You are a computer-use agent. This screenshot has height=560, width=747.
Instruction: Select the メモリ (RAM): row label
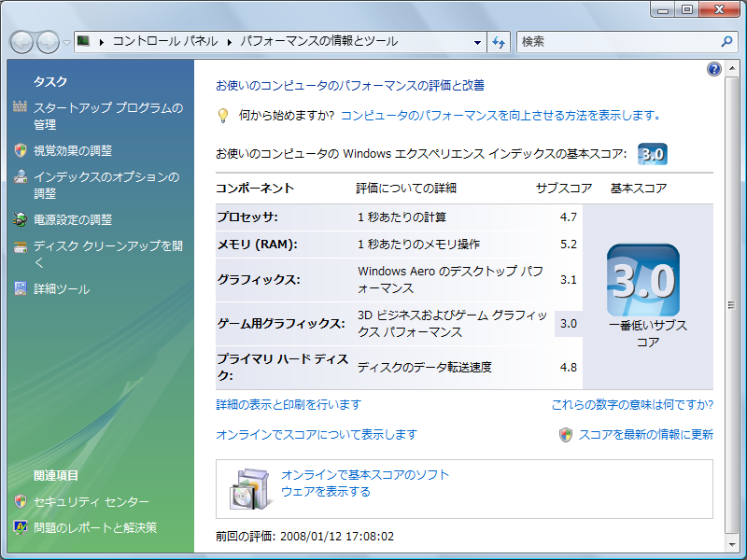tap(258, 245)
